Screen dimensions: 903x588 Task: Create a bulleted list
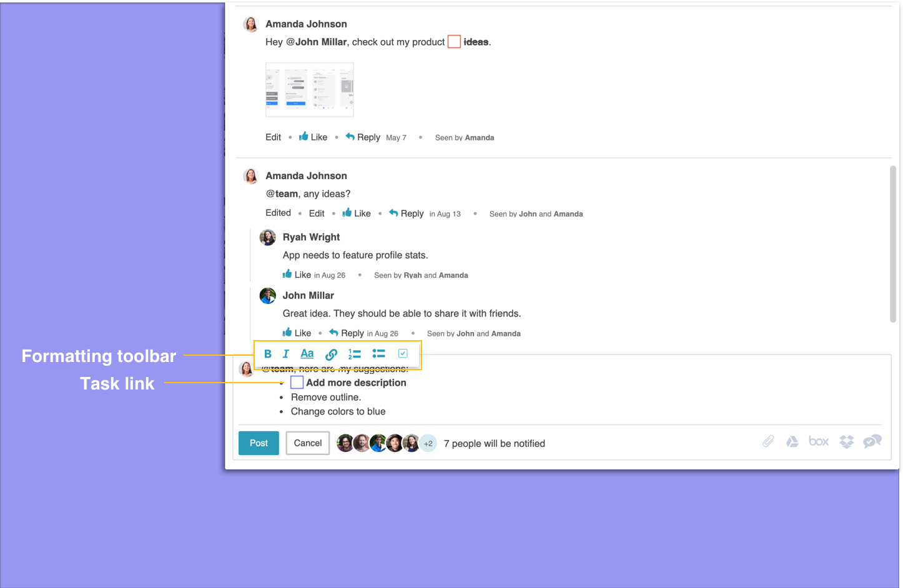378,353
